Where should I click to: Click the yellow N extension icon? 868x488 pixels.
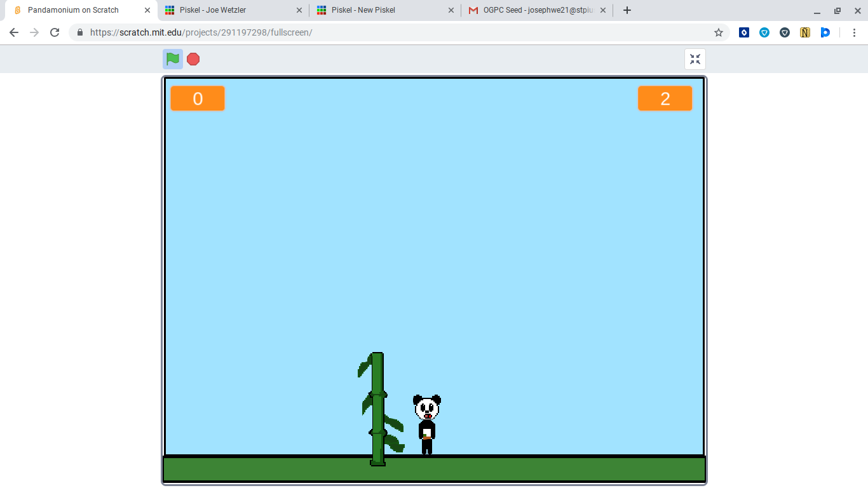click(x=805, y=32)
